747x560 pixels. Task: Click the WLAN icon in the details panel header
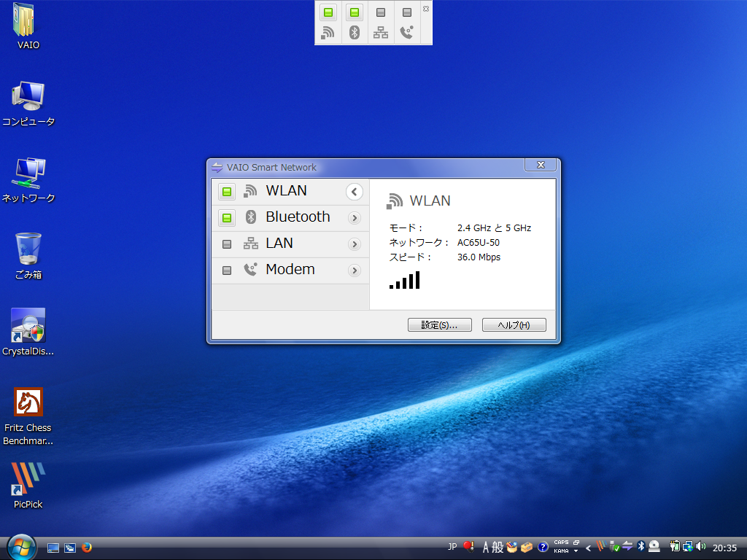(395, 201)
